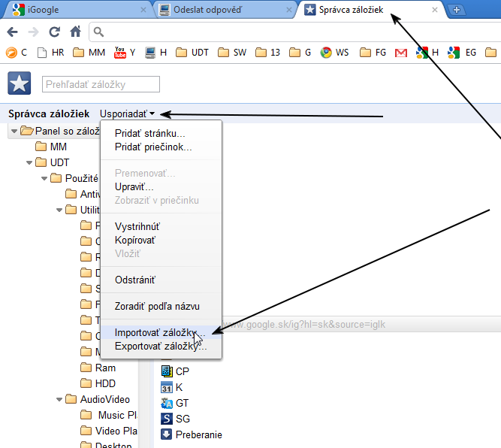Select Vystrihnúť in the menu
501x448 pixels.
click(161, 227)
